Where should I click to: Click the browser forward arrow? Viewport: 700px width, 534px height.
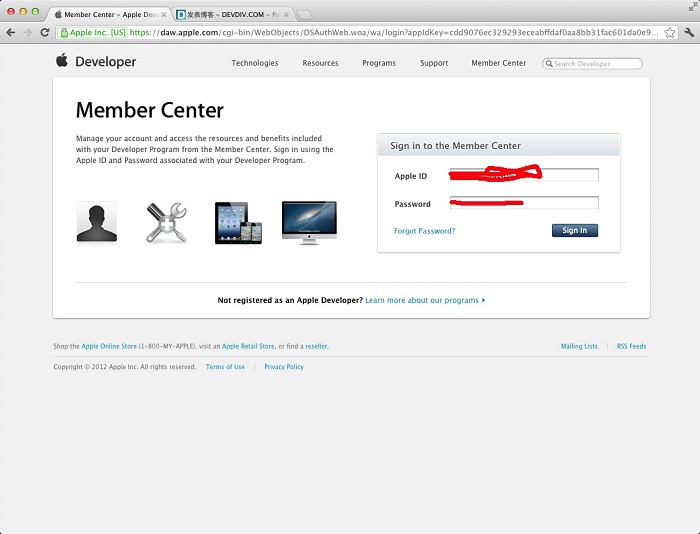tap(28, 32)
